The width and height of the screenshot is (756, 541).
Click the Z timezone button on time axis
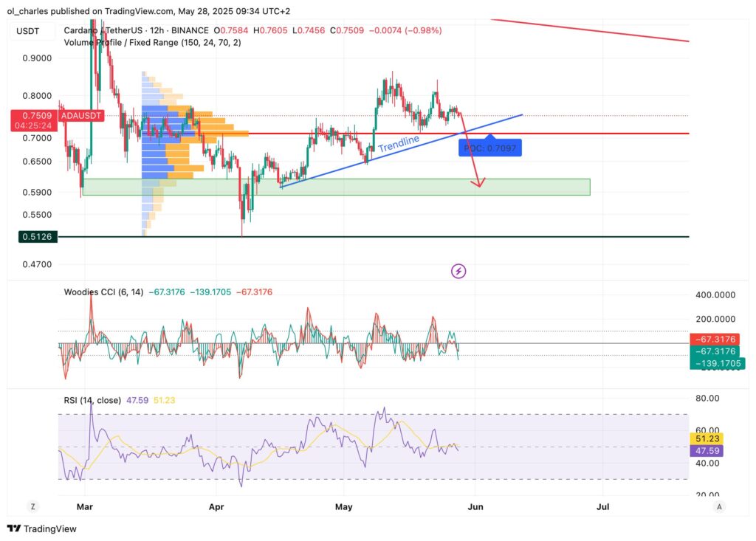coord(32,506)
